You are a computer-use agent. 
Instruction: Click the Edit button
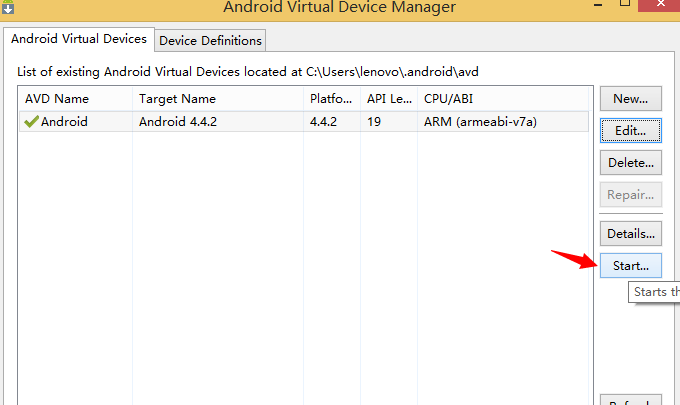point(631,131)
